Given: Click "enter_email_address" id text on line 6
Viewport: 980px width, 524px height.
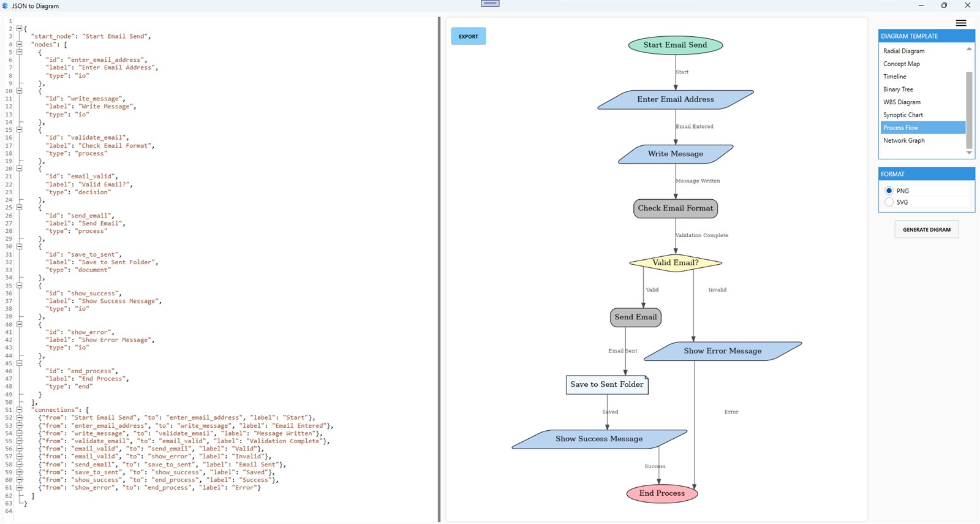Looking at the screenshot, I should [107, 60].
